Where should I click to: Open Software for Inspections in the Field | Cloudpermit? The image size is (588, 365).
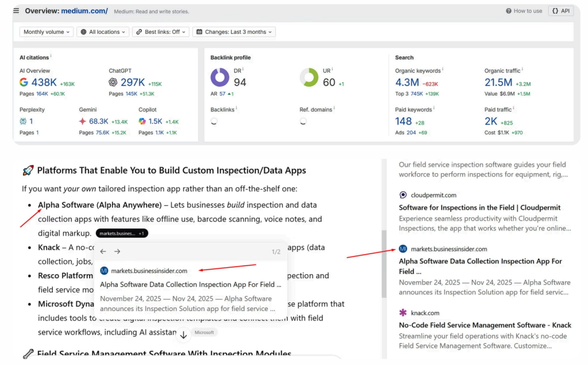(479, 208)
